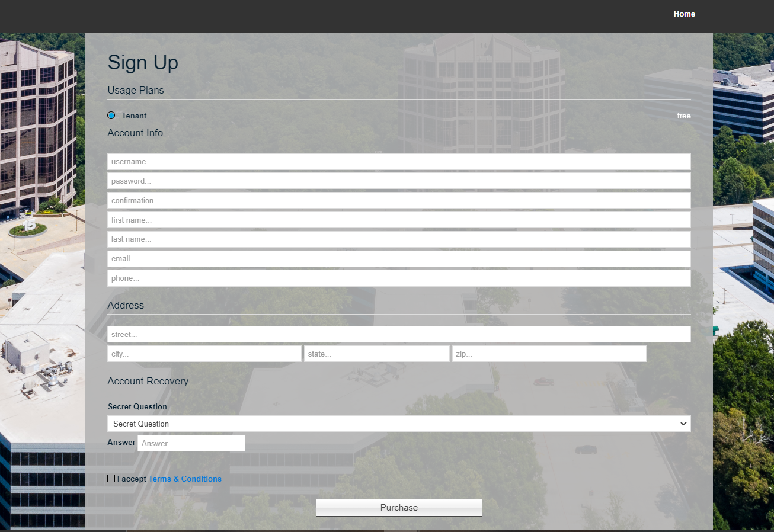This screenshot has height=532, width=774.
Task: Focus the last name input field
Action: point(399,239)
